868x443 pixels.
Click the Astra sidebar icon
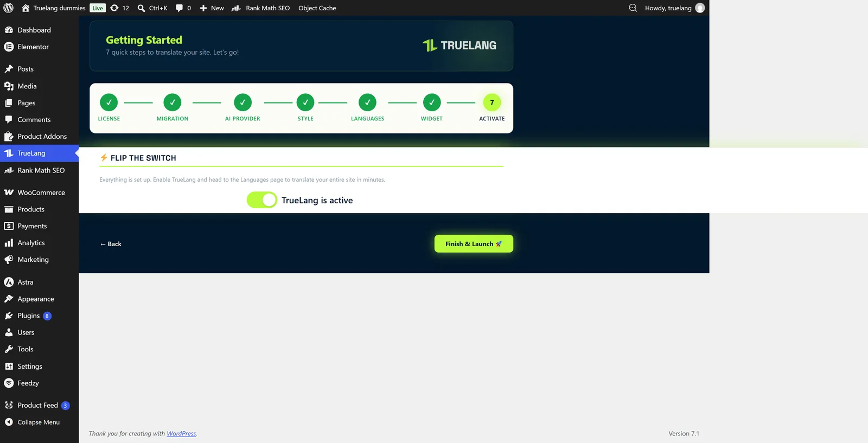(x=9, y=282)
